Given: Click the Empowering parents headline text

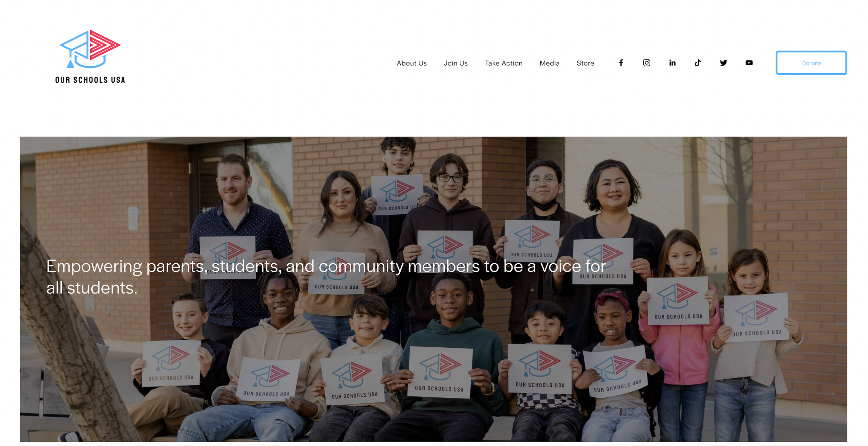Looking at the screenshot, I should click(326, 277).
